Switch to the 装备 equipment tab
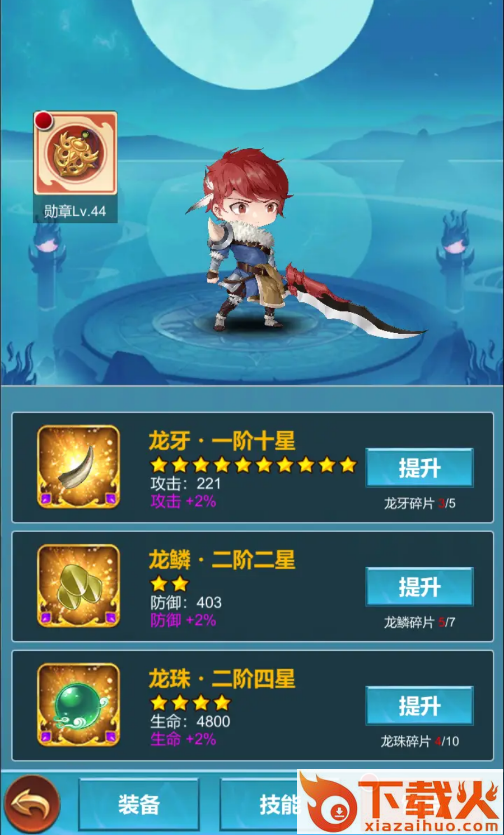 point(139,805)
